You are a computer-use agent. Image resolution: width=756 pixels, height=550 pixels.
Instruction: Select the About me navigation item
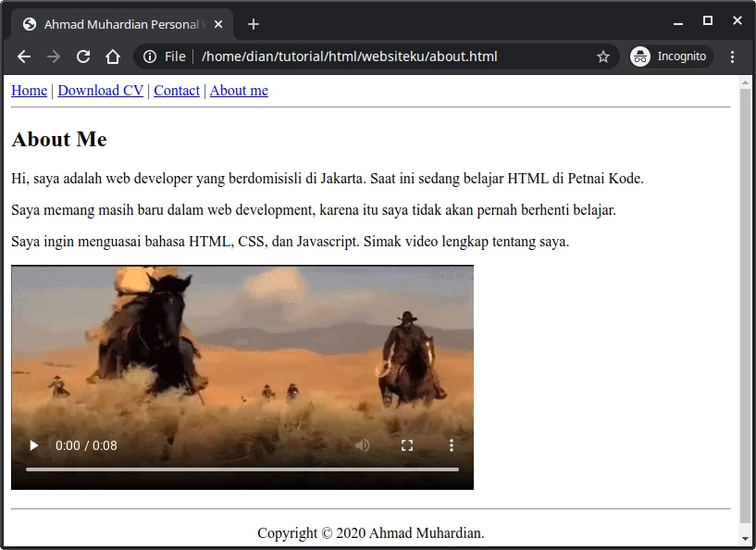coord(239,90)
